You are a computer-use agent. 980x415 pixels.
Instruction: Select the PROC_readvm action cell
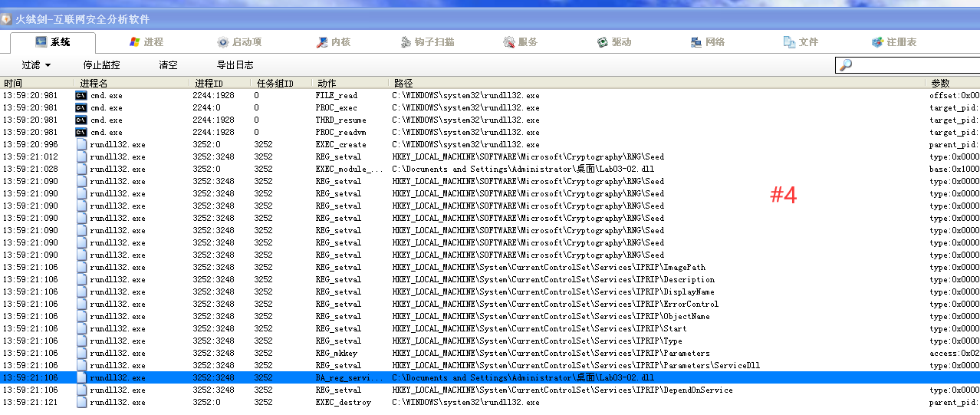pos(341,133)
